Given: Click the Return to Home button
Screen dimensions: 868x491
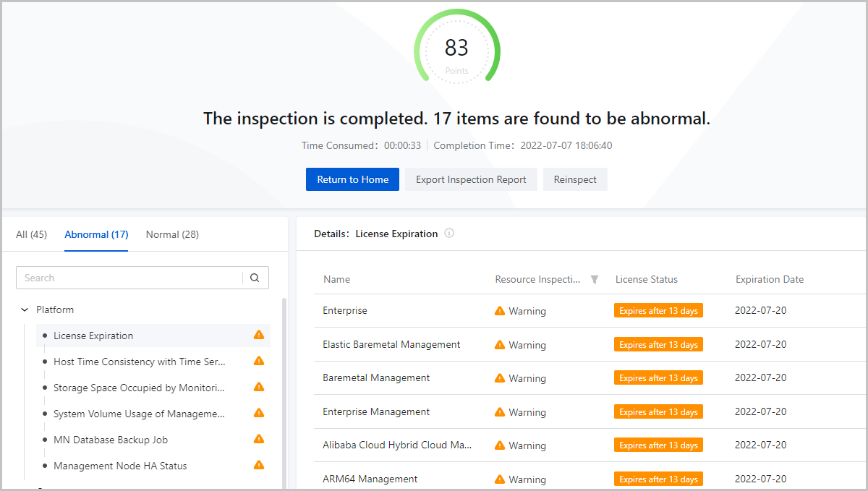Looking at the screenshot, I should [352, 179].
